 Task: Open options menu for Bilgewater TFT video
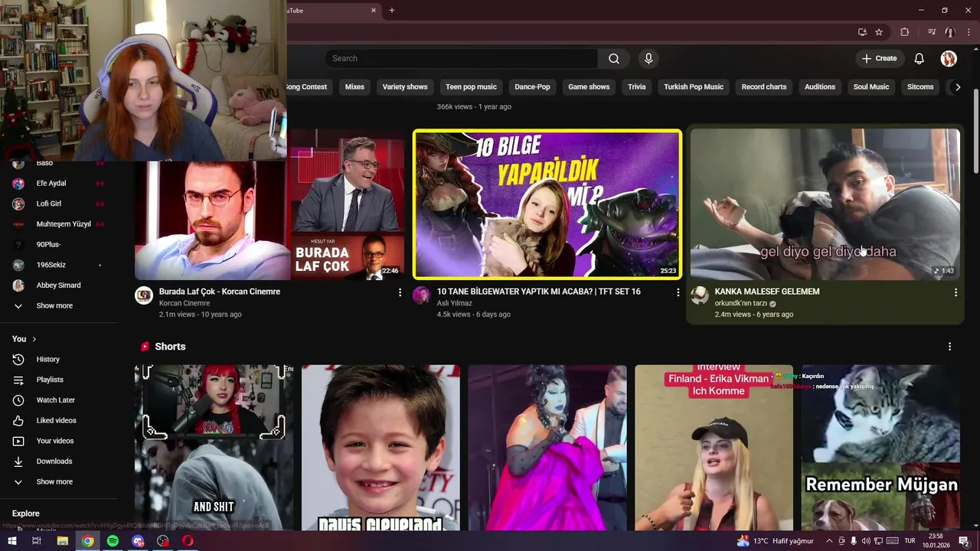pyautogui.click(x=678, y=292)
